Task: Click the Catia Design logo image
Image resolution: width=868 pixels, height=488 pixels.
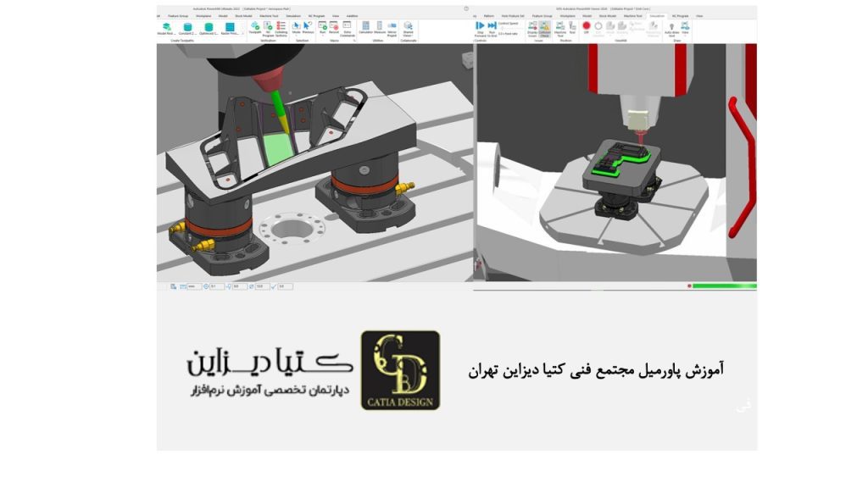Action: click(x=400, y=369)
